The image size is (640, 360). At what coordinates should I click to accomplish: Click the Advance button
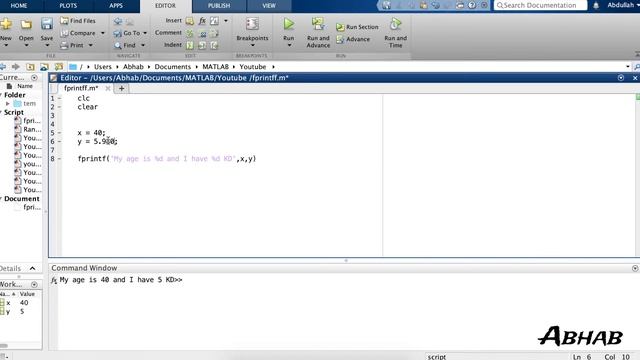353,39
